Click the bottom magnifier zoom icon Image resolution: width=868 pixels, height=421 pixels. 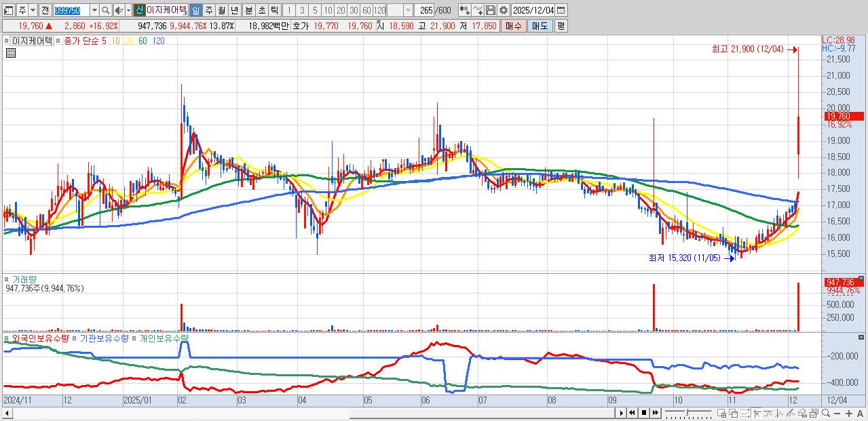click(825, 413)
